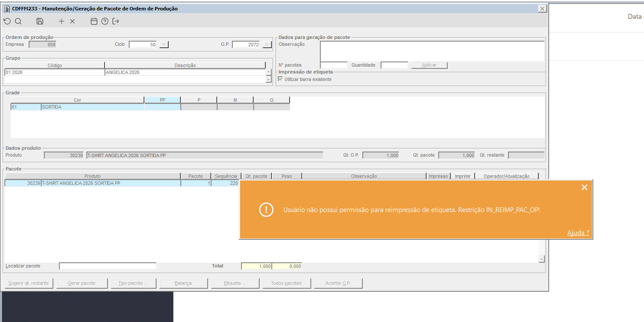Click the Sequência column header
The width and height of the screenshot is (644, 322).
click(226, 176)
